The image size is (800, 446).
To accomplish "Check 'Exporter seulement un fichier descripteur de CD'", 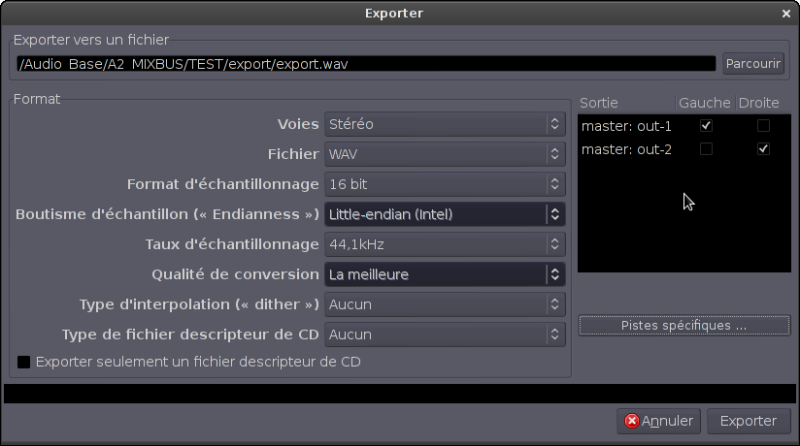I will (24, 362).
